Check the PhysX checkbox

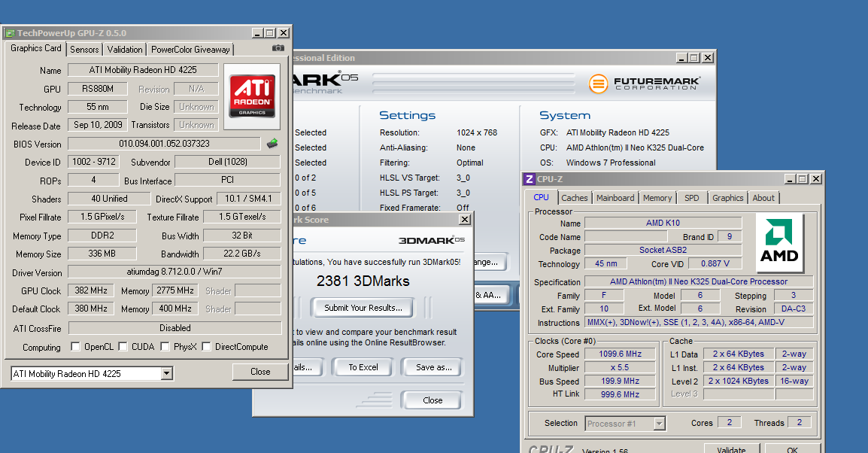point(165,347)
